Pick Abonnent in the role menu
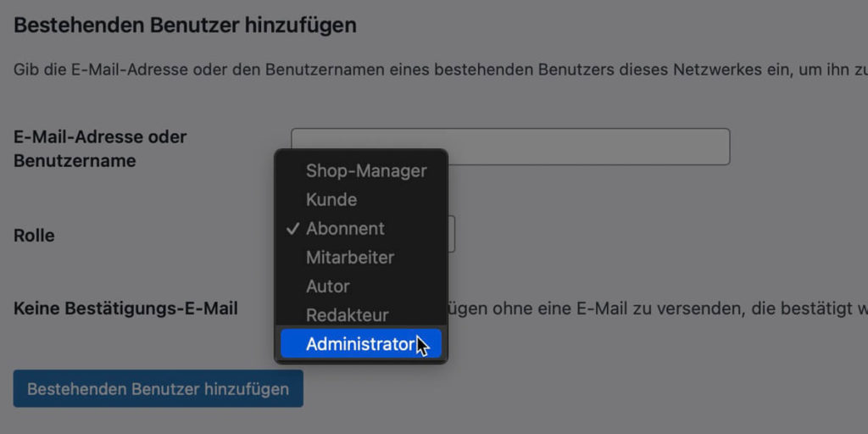 (x=345, y=229)
